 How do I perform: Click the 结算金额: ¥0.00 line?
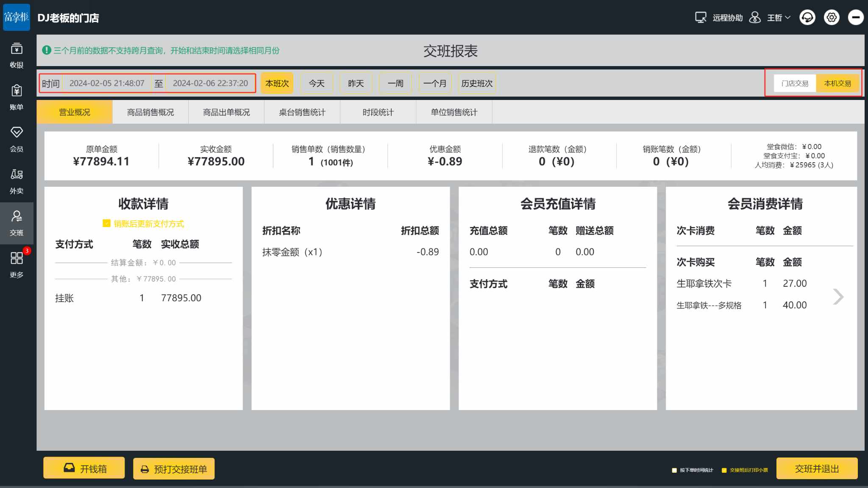coord(143,263)
